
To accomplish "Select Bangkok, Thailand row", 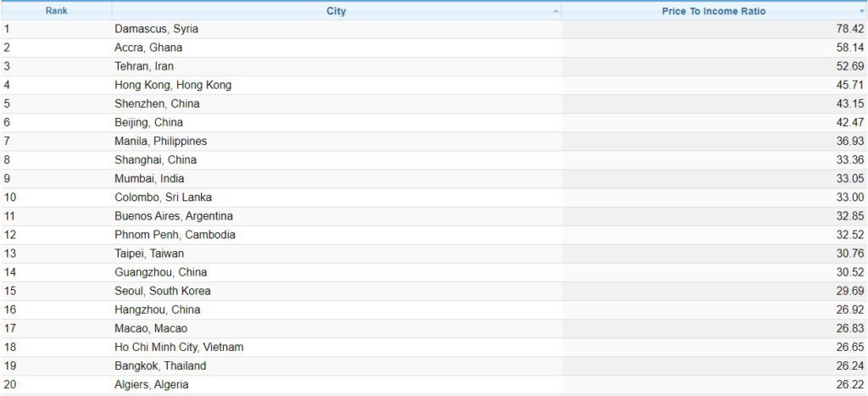I will pyautogui.click(x=434, y=365).
